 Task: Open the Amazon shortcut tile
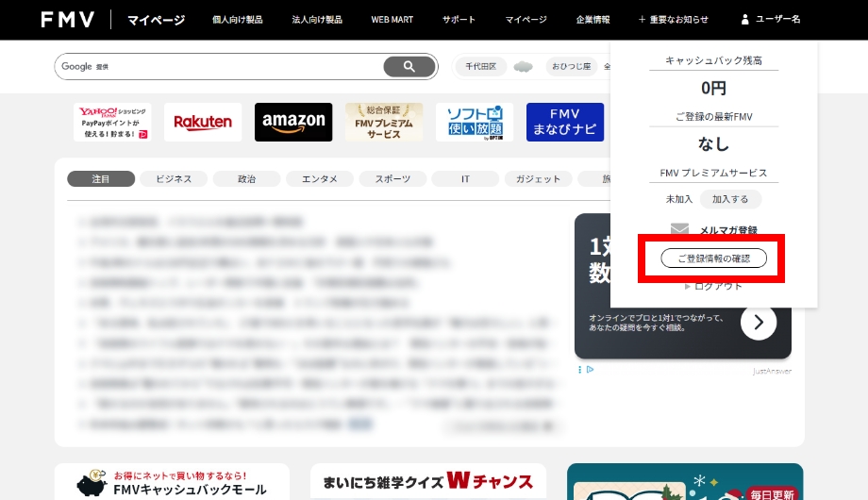point(293,123)
